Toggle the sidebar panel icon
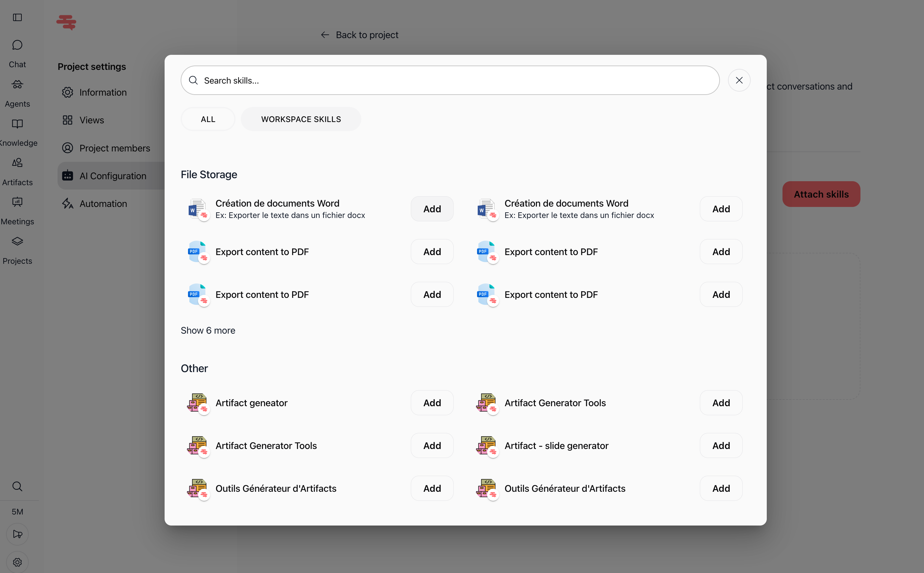The width and height of the screenshot is (924, 573). point(17,17)
